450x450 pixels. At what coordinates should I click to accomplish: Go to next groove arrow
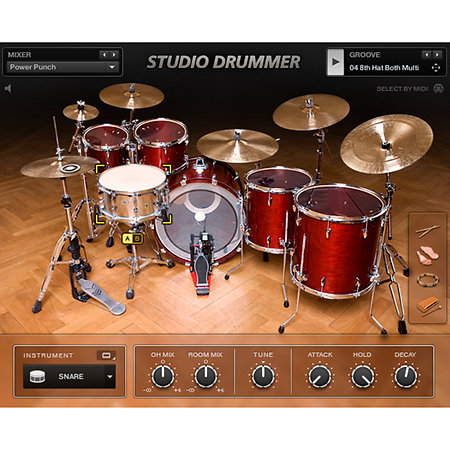pos(437,54)
